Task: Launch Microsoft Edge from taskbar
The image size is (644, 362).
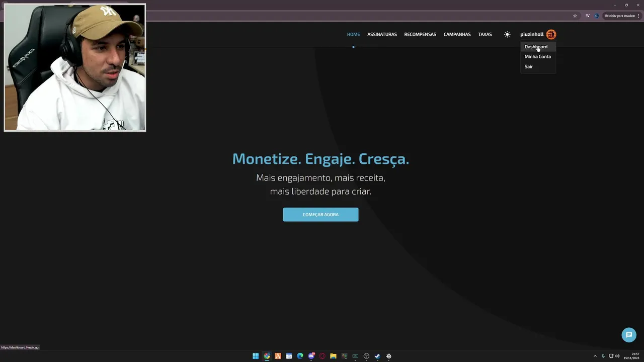Action: point(300,356)
